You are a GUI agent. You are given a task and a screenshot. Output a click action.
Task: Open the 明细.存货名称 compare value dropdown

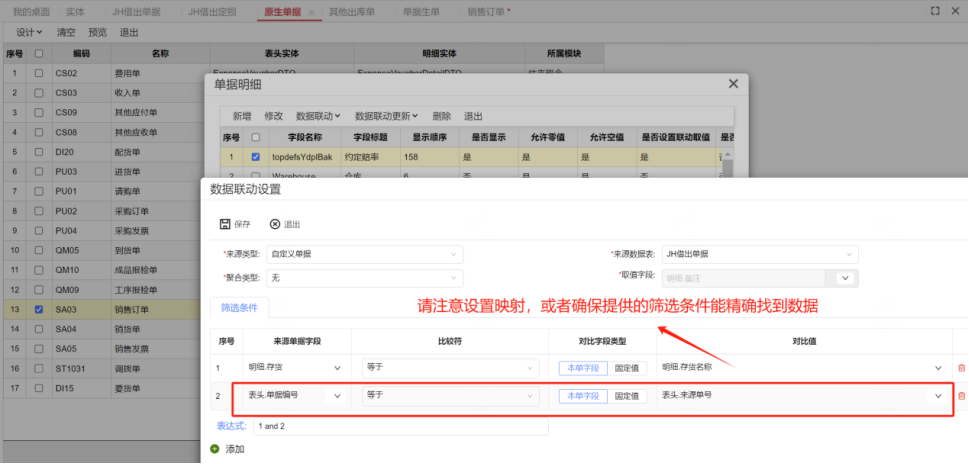[x=938, y=368]
